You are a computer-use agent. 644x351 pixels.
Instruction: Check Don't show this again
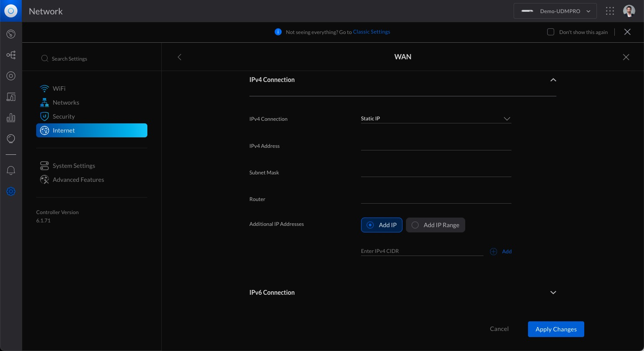[x=551, y=32]
